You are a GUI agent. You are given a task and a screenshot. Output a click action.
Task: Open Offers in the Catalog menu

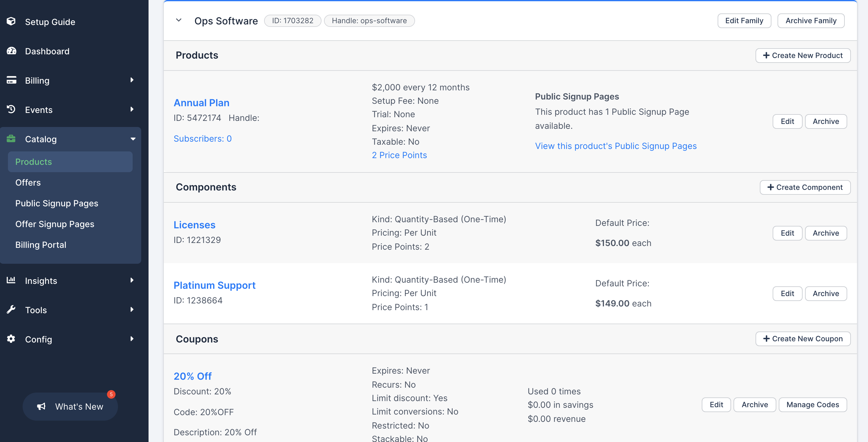(28, 183)
